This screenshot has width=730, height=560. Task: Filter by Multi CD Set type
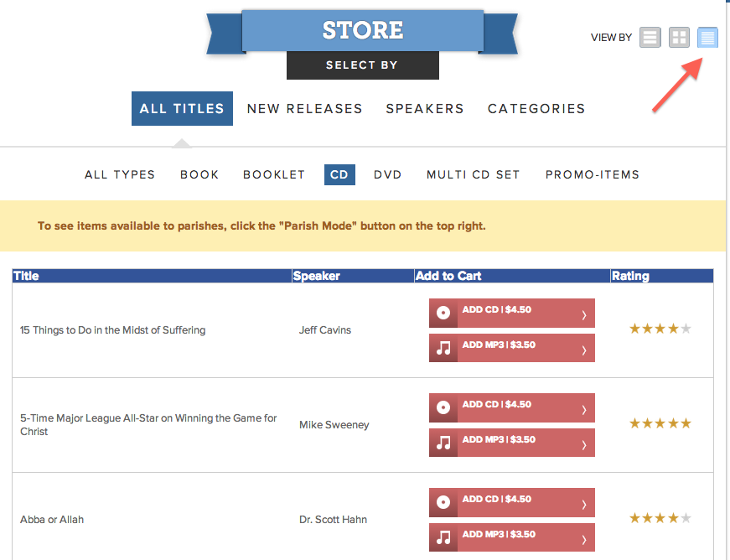[x=474, y=174]
